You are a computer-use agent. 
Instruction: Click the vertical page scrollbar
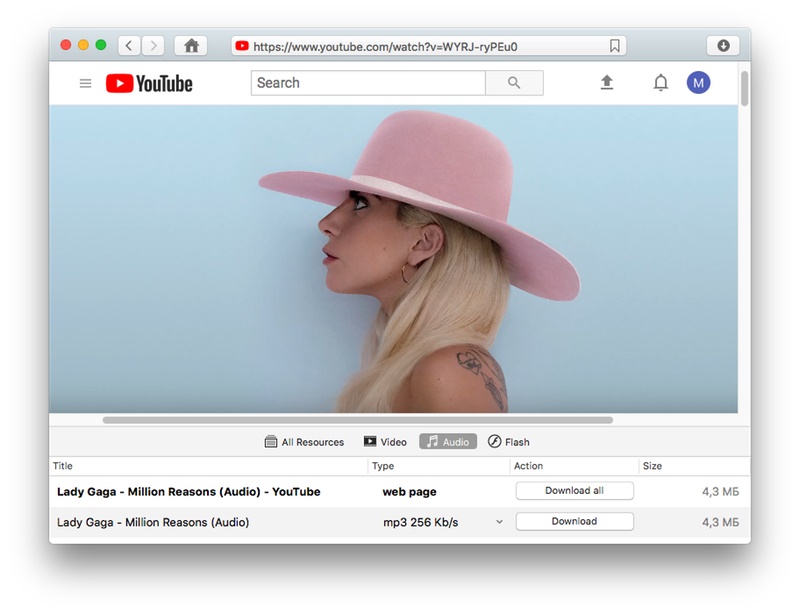[x=744, y=89]
